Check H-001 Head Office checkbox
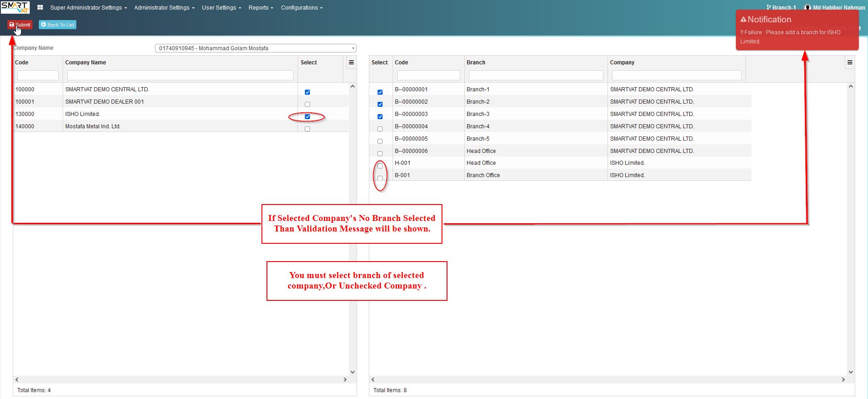 point(380,166)
